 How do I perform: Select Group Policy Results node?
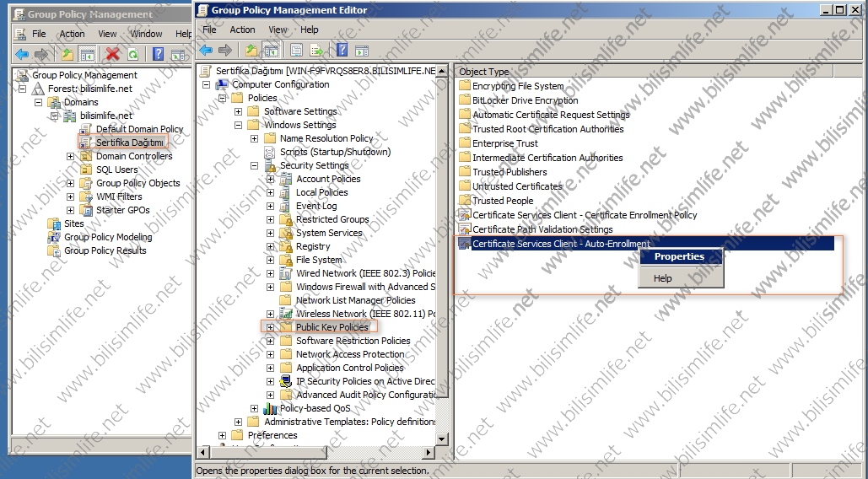tap(105, 250)
